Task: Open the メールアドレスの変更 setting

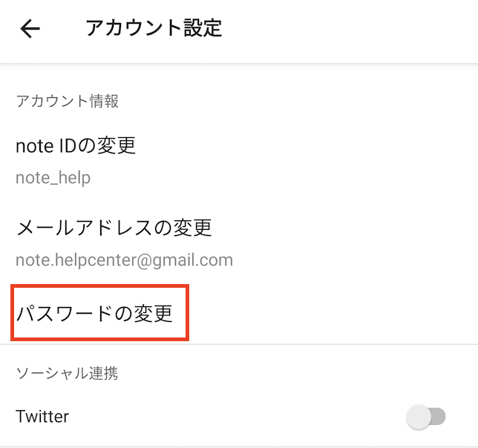Action: [114, 227]
